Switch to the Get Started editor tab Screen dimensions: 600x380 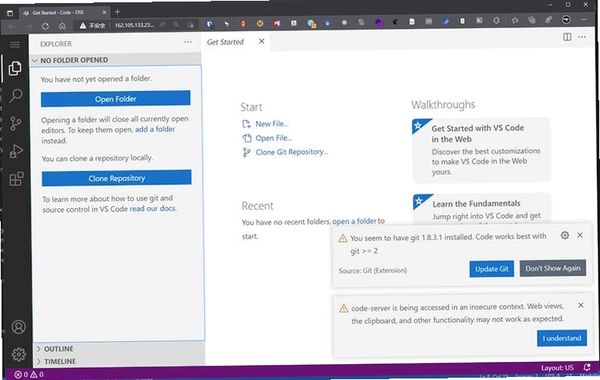(x=225, y=42)
